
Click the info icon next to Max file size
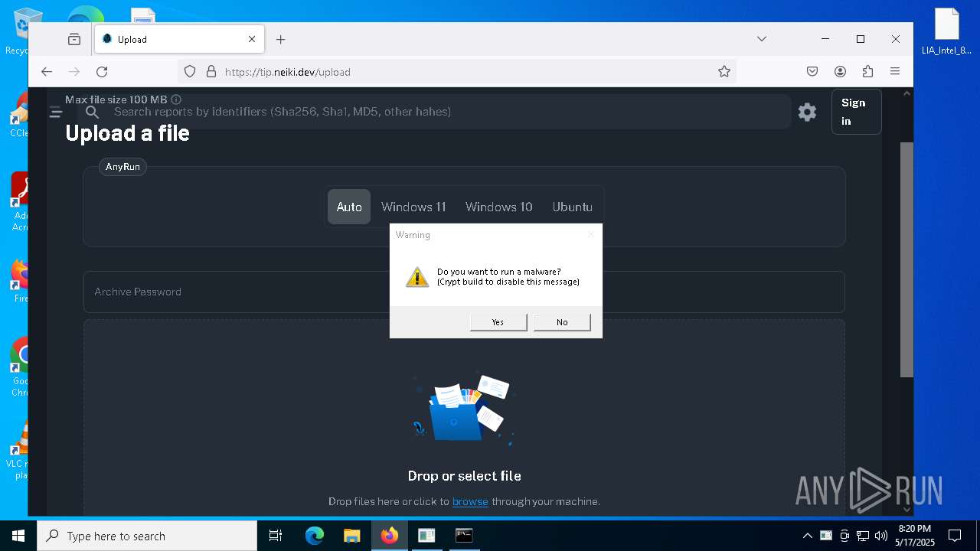(x=176, y=99)
